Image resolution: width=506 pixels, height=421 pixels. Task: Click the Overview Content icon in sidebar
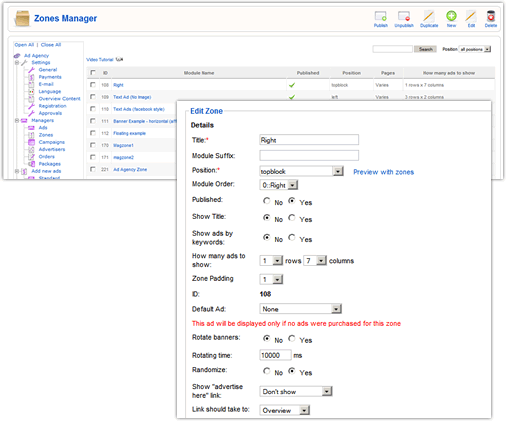coord(31,99)
